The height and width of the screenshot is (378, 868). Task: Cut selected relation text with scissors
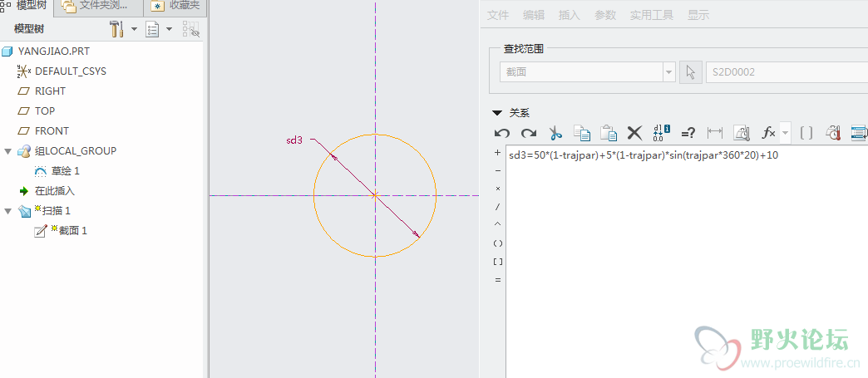point(555,133)
